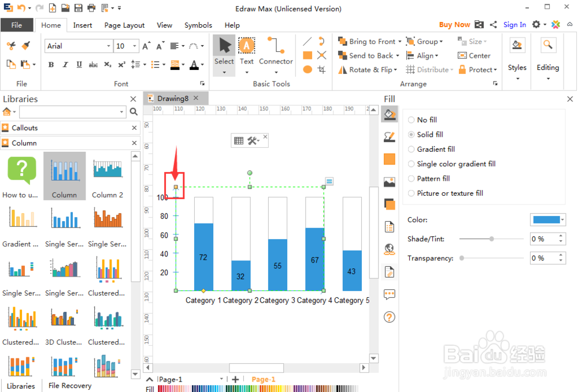Open the Styles button
This screenshot has width=578, height=392.
517,59
